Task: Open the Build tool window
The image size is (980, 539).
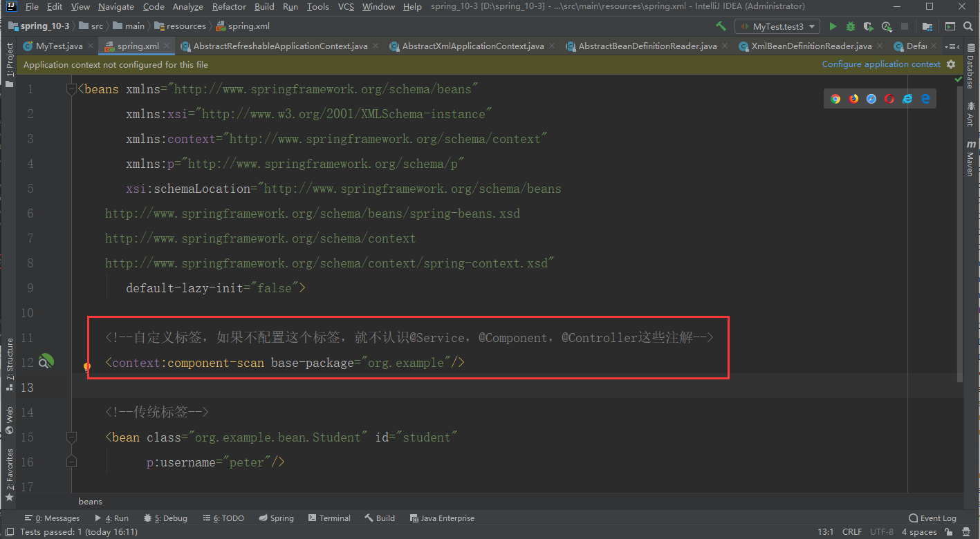Action: pyautogui.click(x=380, y=518)
